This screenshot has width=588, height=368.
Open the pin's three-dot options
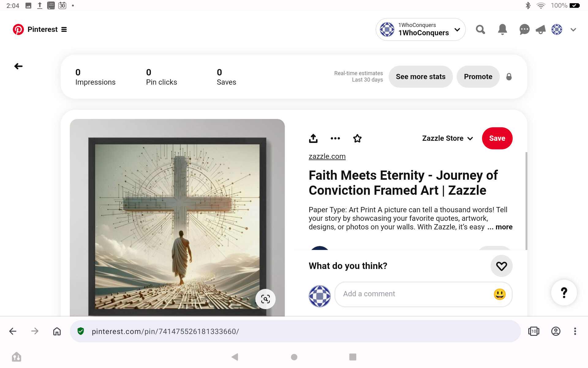coord(335,138)
